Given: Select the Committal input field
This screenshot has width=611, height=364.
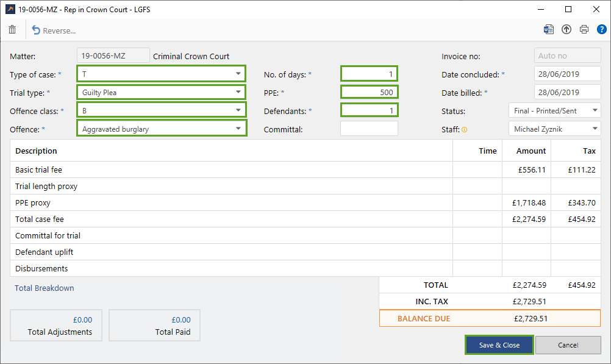Looking at the screenshot, I should coord(369,129).
